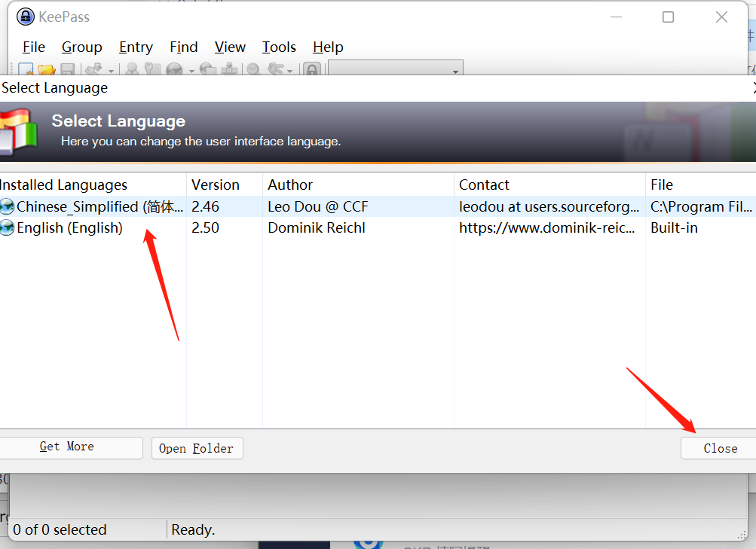Minimize the KeePass window
The height and width of the screenshot is (549, 756).
[616, 17]
